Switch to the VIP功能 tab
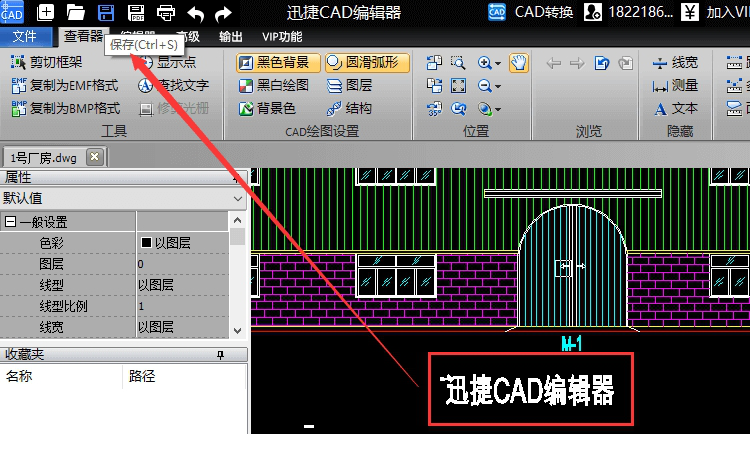750x451 pixels. 282,36
